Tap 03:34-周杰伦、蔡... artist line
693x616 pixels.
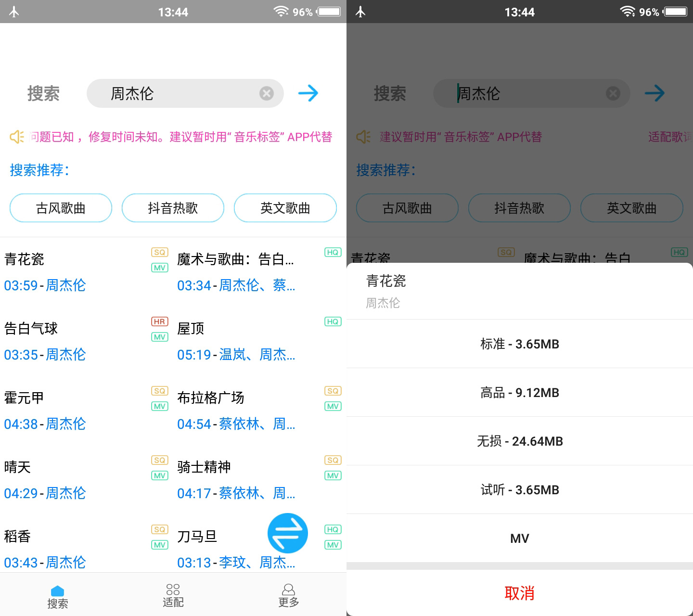pyautogui.click(x=236, y=285)
